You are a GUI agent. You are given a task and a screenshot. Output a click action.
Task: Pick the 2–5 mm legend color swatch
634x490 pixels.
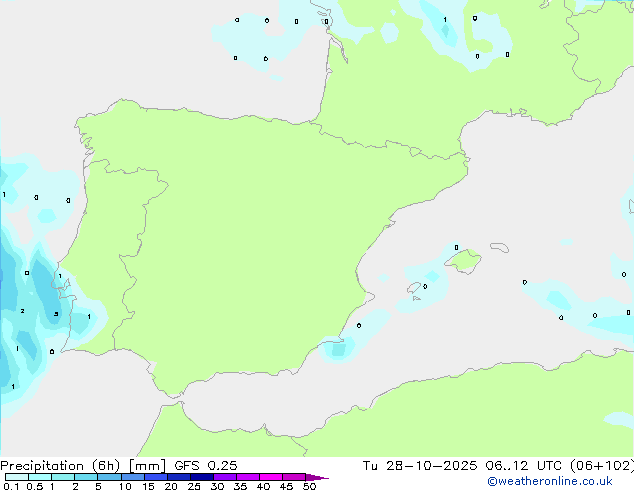pyautogui.click(x=86, y=477)
